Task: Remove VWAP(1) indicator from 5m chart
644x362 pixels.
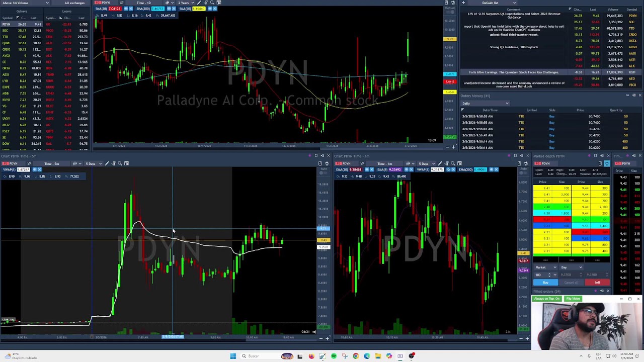Action: tap(39, 169)
